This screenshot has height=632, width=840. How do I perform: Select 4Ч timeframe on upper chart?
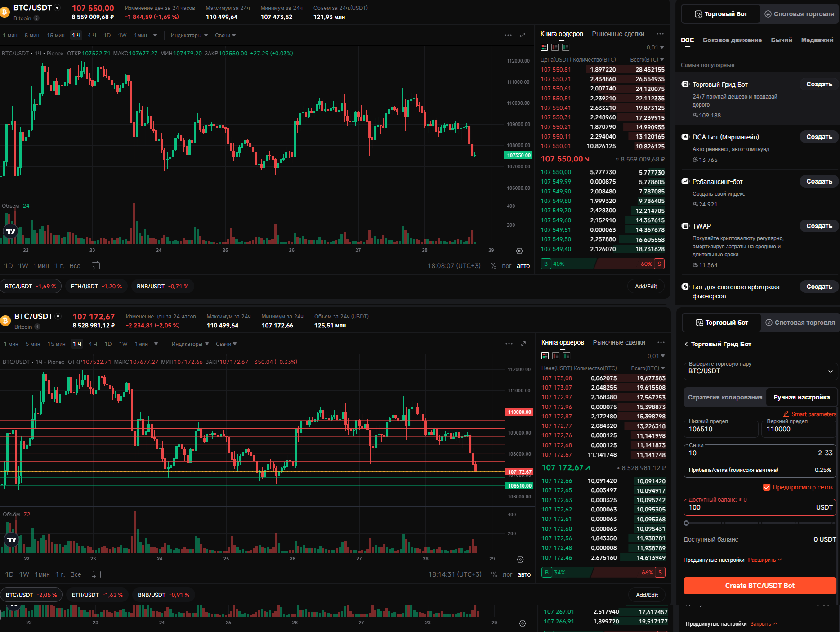tap(92, 35)
